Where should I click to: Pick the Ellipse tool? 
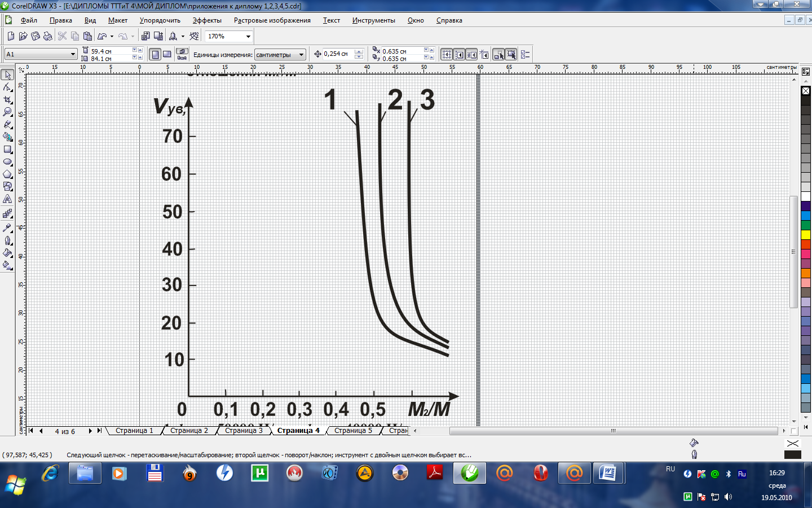click(x=7, y=162)
